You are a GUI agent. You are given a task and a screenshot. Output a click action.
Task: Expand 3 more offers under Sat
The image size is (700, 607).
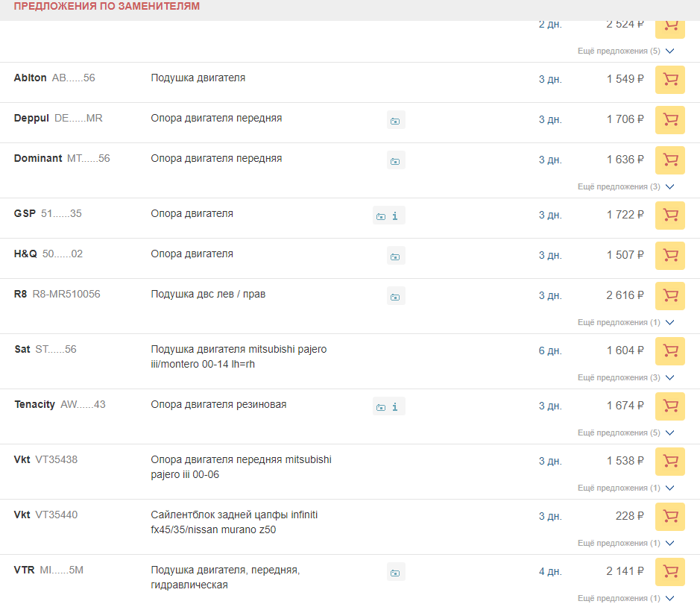click(x=625, y=378)
